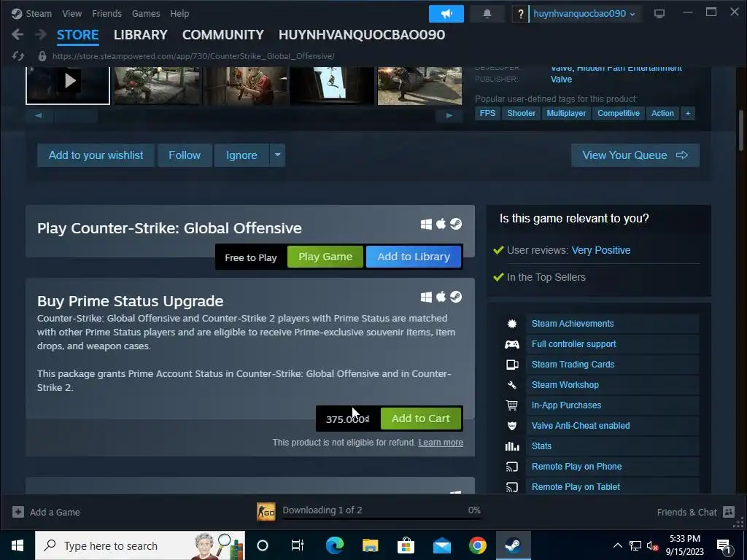
Task: Click the store URL address field
Action: point(193,56)
